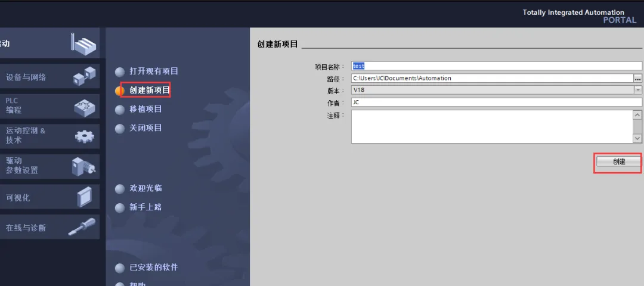This screenshot has height=286, width=644.
Task: Click the bullet next to 欢迎光临
Action: (119, 189)
